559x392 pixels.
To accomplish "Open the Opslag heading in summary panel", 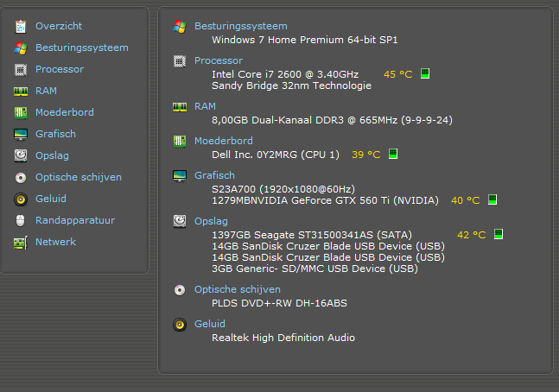I will click(x=211, y=221).
